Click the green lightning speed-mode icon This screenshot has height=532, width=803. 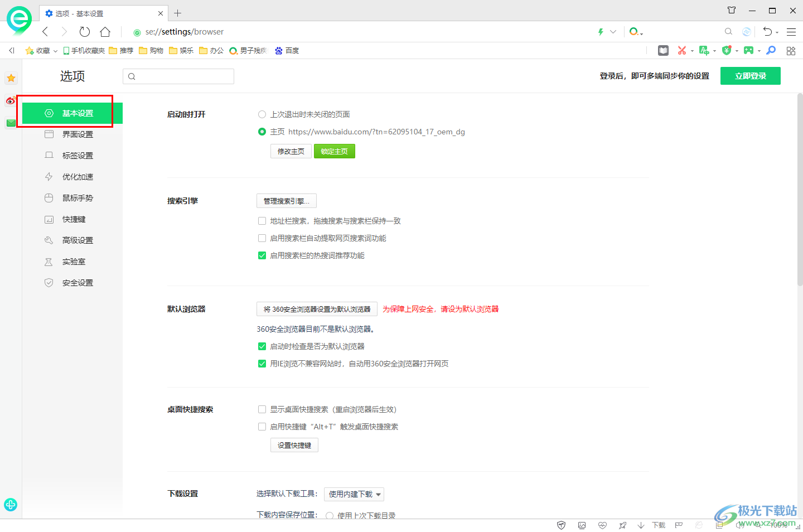click(601, 32)
